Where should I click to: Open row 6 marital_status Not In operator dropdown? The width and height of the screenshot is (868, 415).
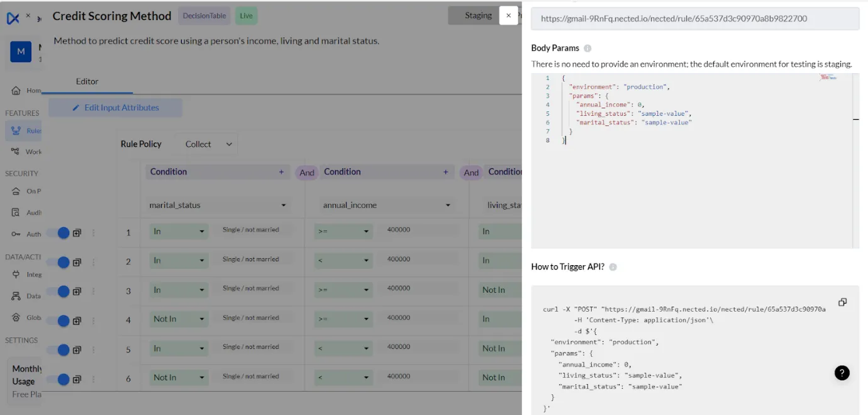(179, 377)
